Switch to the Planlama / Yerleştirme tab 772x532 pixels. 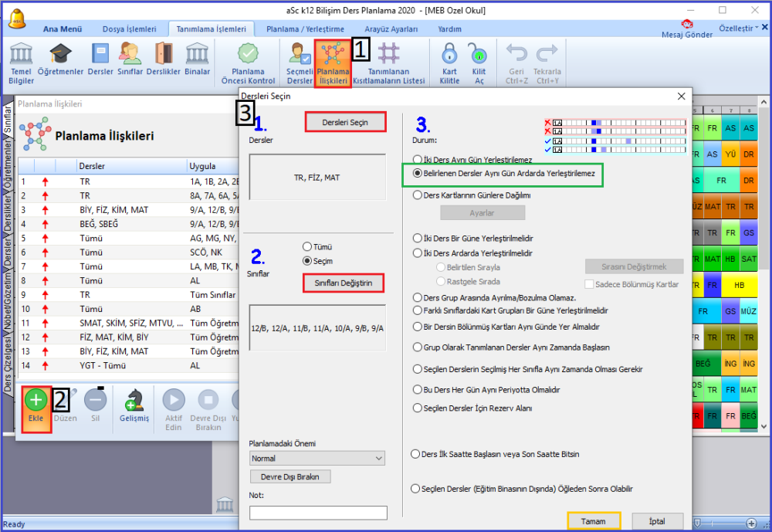coord(305,29)
